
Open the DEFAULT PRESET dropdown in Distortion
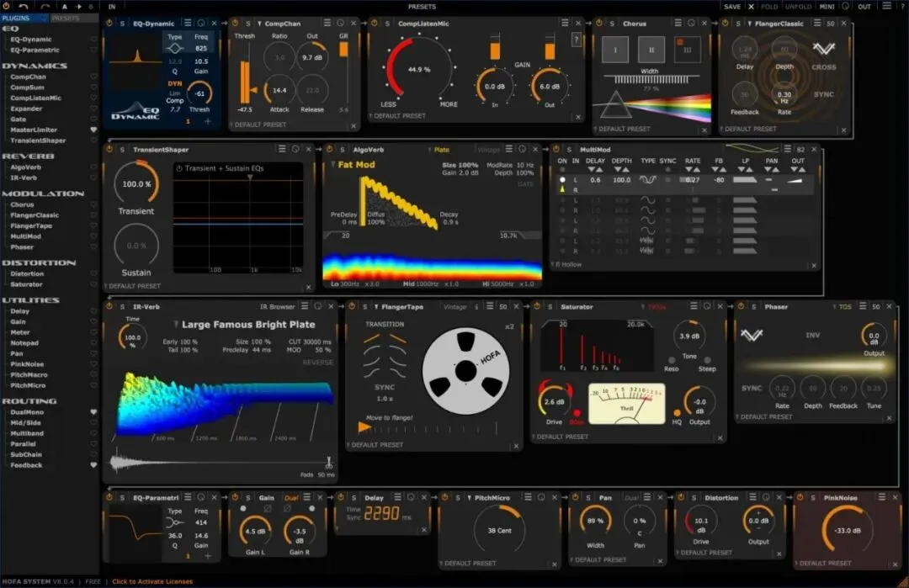pos(703,553)
